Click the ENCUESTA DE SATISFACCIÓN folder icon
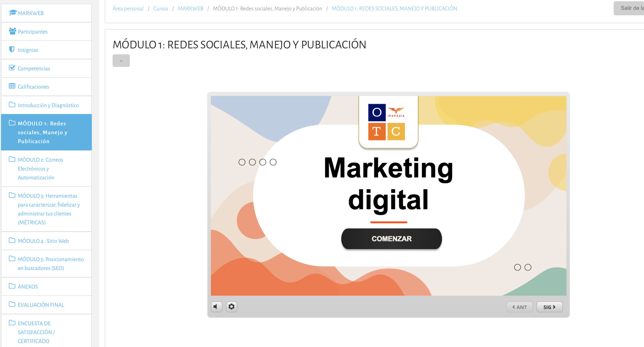 12,323
